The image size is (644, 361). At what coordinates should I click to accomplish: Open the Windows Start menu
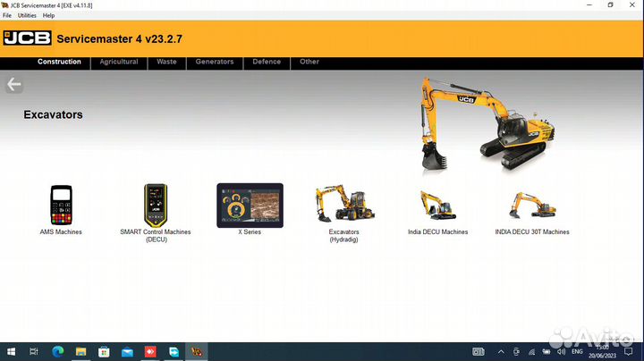point(11,351)
